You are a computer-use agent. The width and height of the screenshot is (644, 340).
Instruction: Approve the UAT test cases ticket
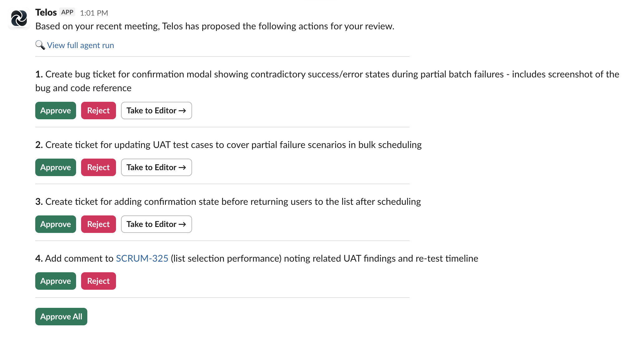coord(55,167)
